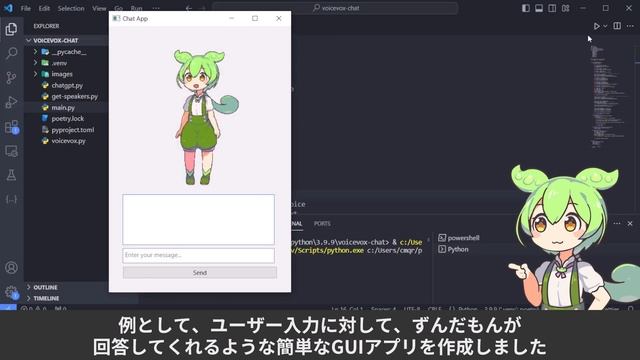
Task: Open the Accounts icon in activity bar
Action: pos(11,267)
